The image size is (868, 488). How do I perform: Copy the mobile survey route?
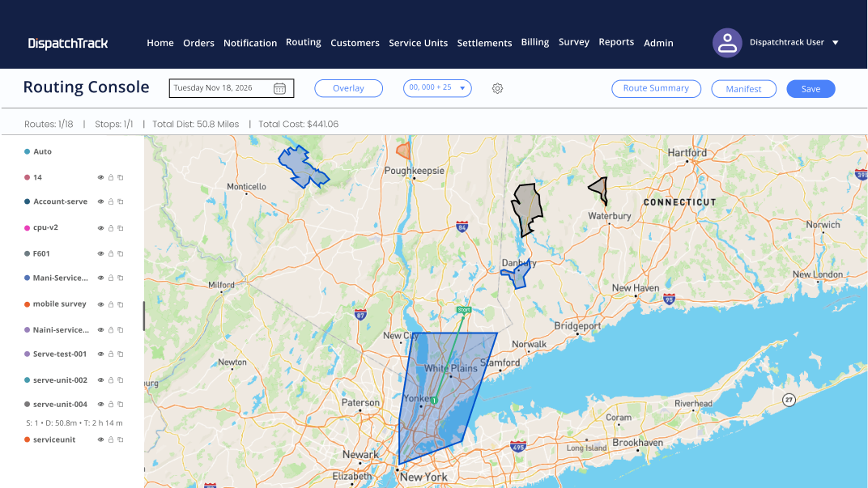120,304
